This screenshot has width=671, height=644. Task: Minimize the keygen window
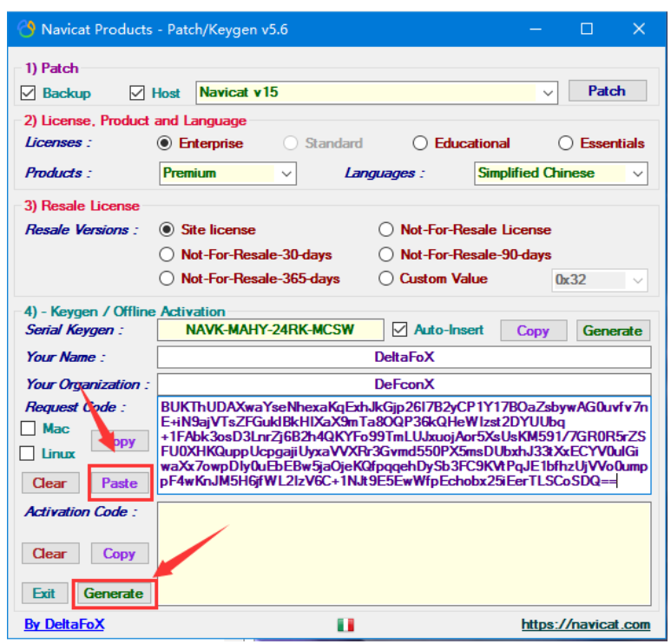click(x=536, y=30)
